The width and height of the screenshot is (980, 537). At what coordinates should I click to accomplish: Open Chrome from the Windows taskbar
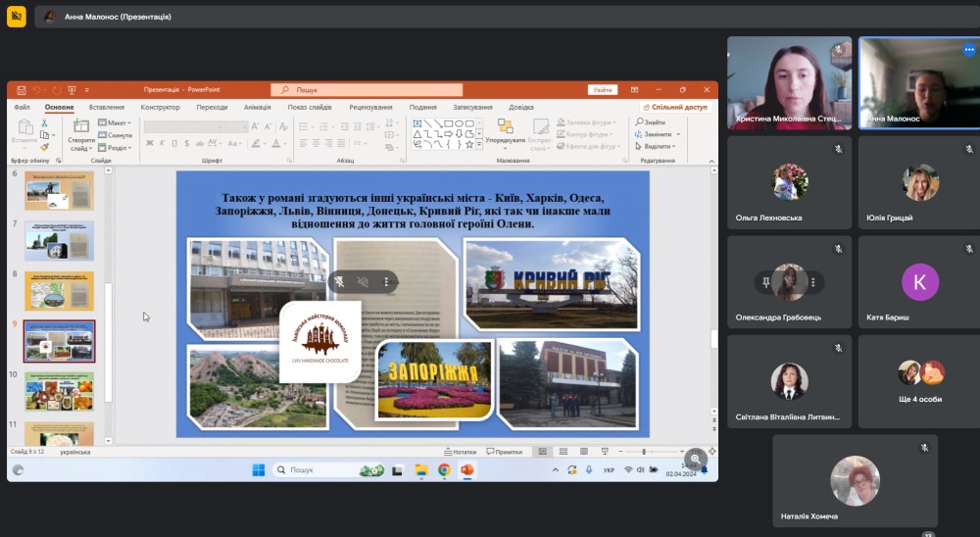pyautogui.click(x=444, y=470)
